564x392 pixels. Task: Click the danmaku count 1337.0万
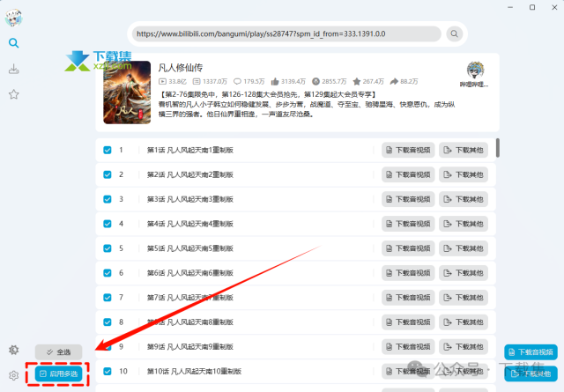coord(210,82)
